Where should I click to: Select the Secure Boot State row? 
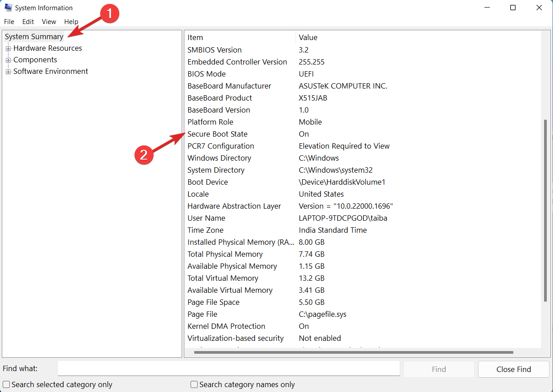click(363, 134)
